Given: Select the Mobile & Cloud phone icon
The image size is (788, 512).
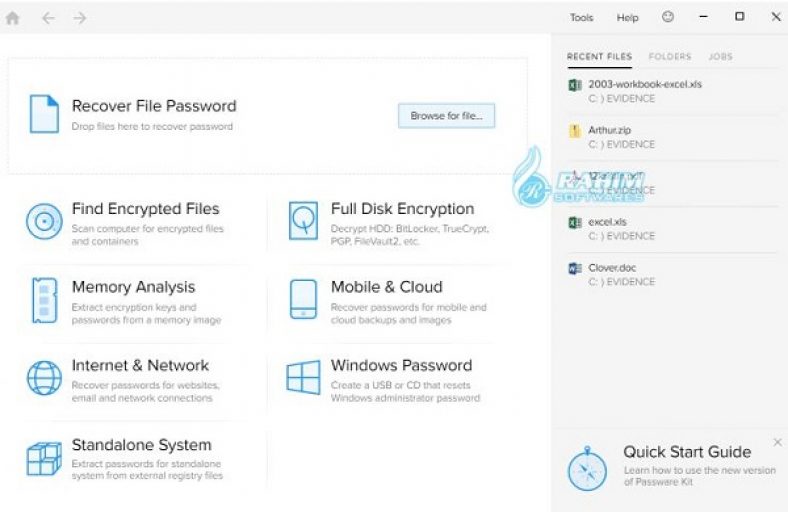Looking at the screenshot, I should pyautogui.click(x=303, y=298).
